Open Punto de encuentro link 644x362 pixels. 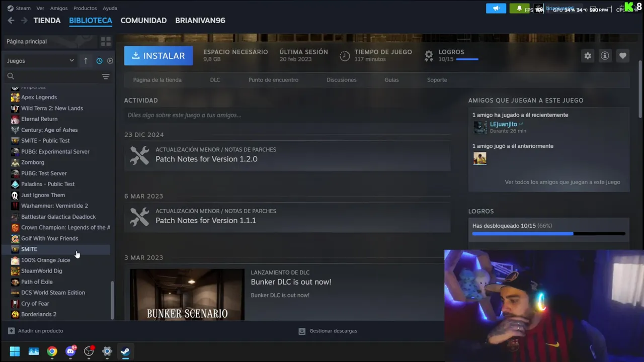point(273,80)
